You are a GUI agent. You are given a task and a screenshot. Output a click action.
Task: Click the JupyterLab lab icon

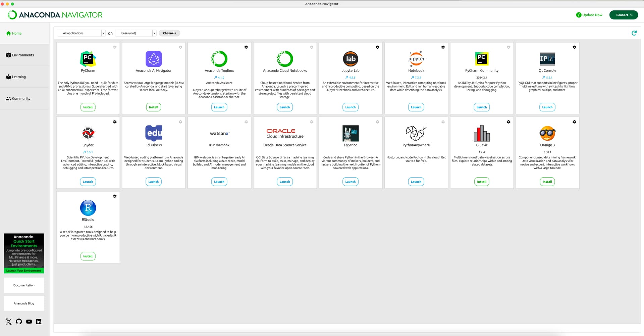coord(351,59)
